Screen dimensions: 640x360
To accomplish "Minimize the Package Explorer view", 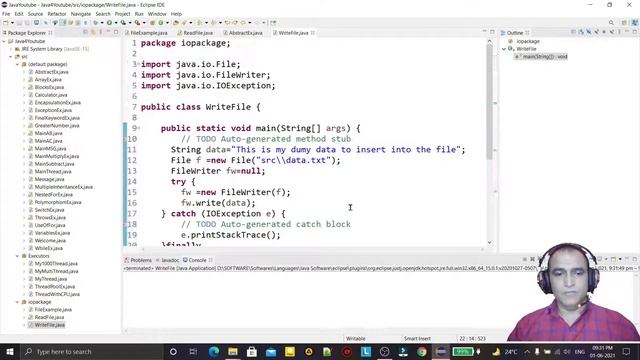I will (x=108, y=32).
